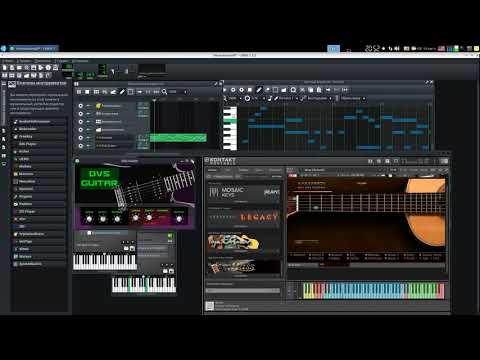Show the Project Notes via main toolbar
480x360 pixels.
[41, 76]
